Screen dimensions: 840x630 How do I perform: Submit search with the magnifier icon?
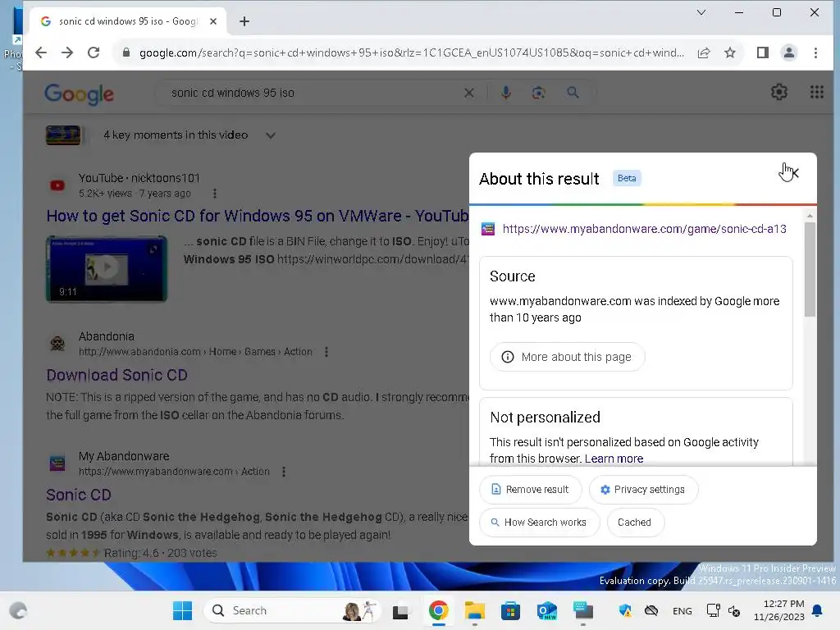point(573,93)
